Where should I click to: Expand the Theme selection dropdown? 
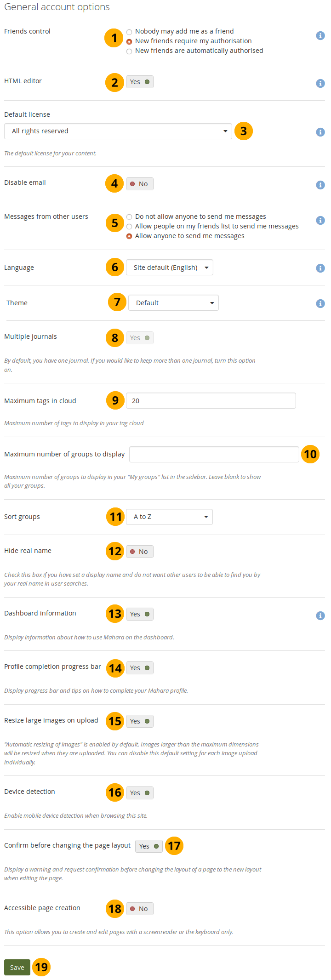point(173,303)
